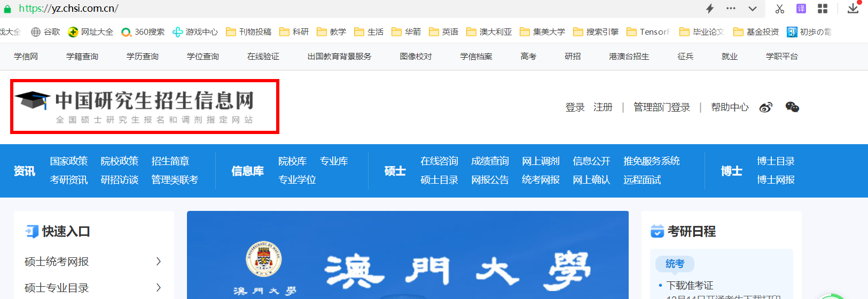This screenshot has height=299, width=868.
Task: Click the 中国研究生招生信息网 site logo
Action: pyautogui.click(x=144, y=107)
